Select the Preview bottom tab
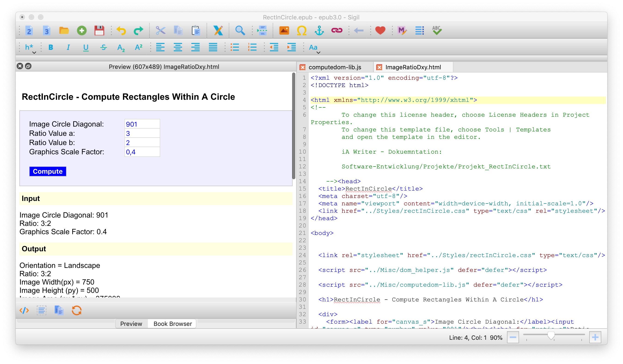The height and width of the screenshot is (364, 623). (x=131, y=324)
